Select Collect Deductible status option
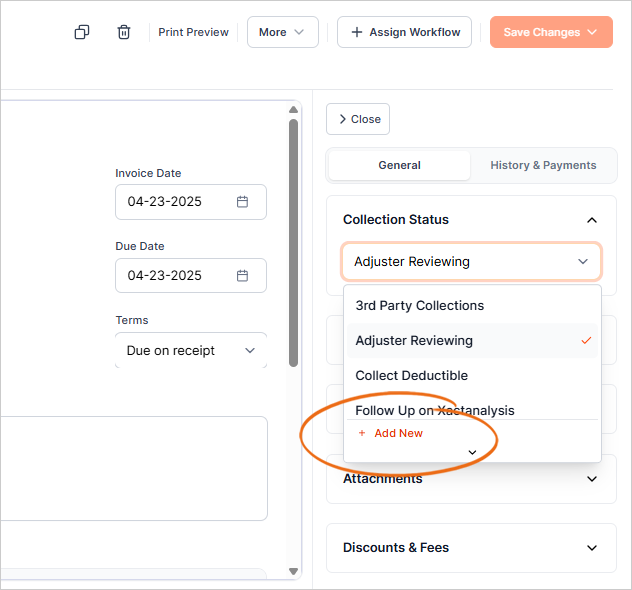 tap(412, 375)
